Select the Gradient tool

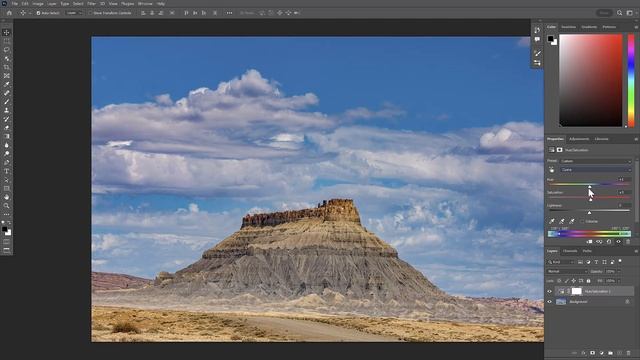(x=7, y=136)
